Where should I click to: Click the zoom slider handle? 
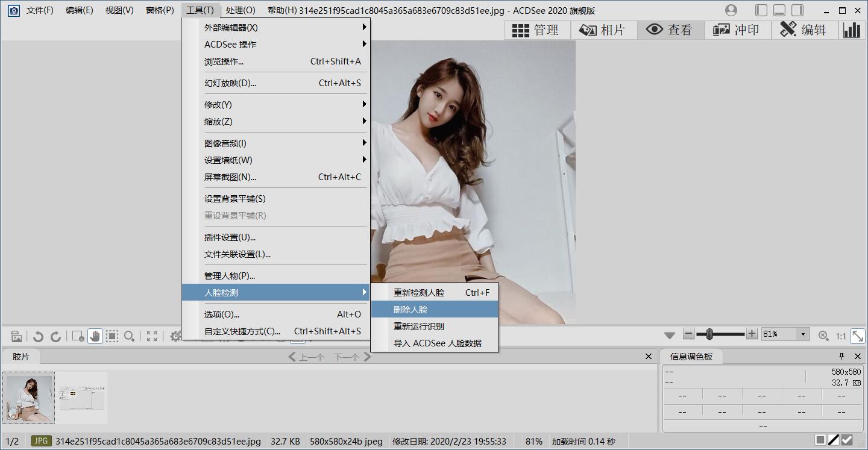pos(709,334)
